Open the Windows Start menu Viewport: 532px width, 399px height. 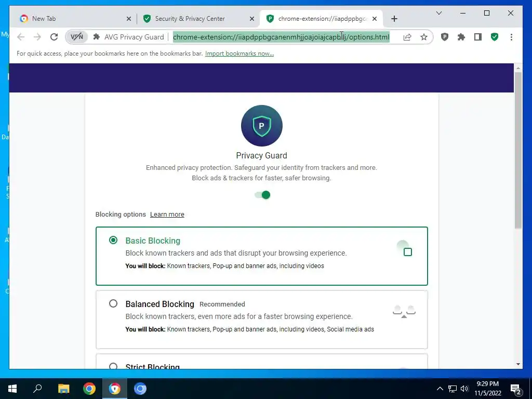click(x=12, y=389)
